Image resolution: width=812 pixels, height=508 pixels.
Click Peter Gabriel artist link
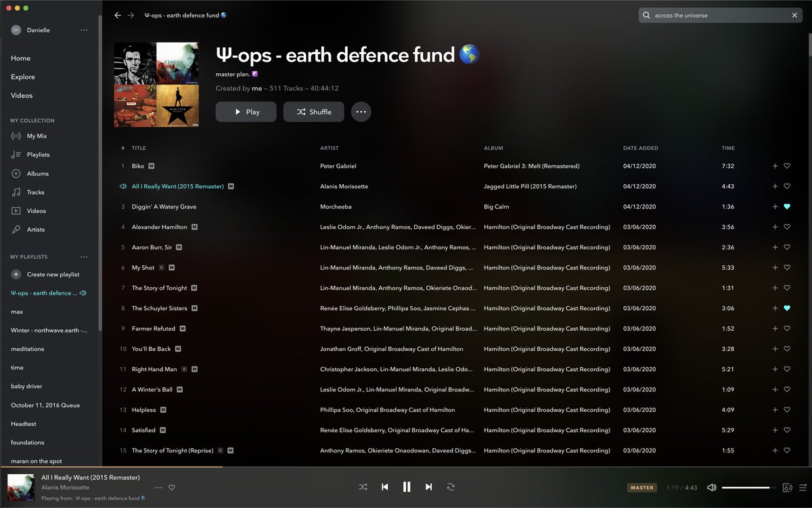(x=338, y=166)
